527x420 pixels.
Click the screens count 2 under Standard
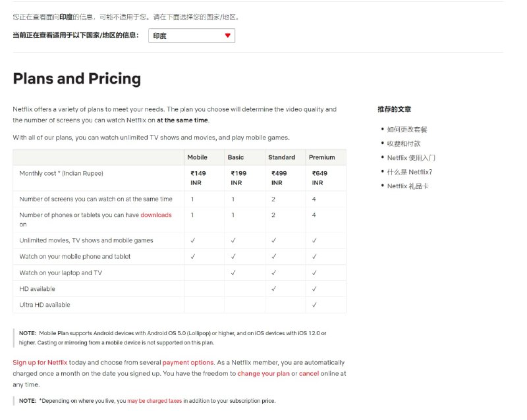(273, 199)
